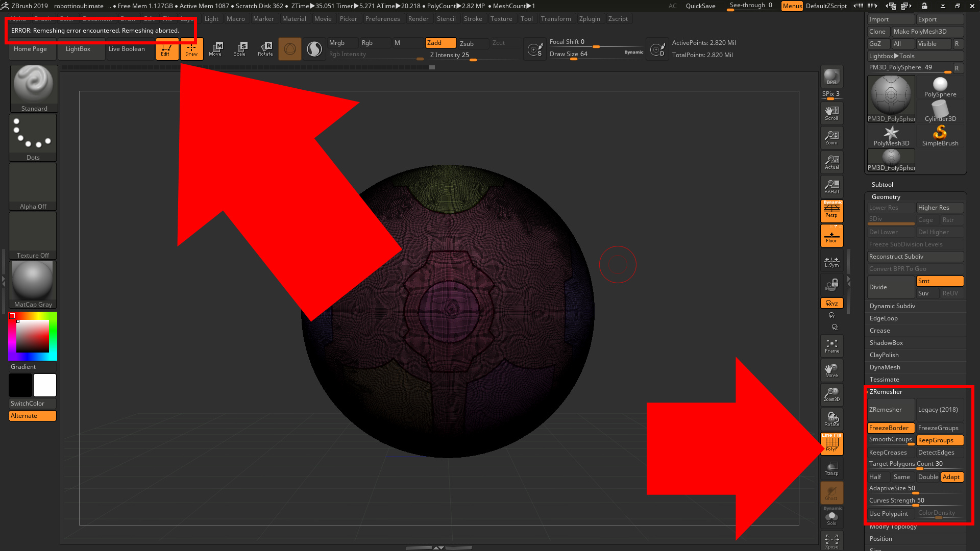Click the L.Sym local symmetry icon
The height and width of the screenshot is (551, 980).
click(x=831, y=262)
